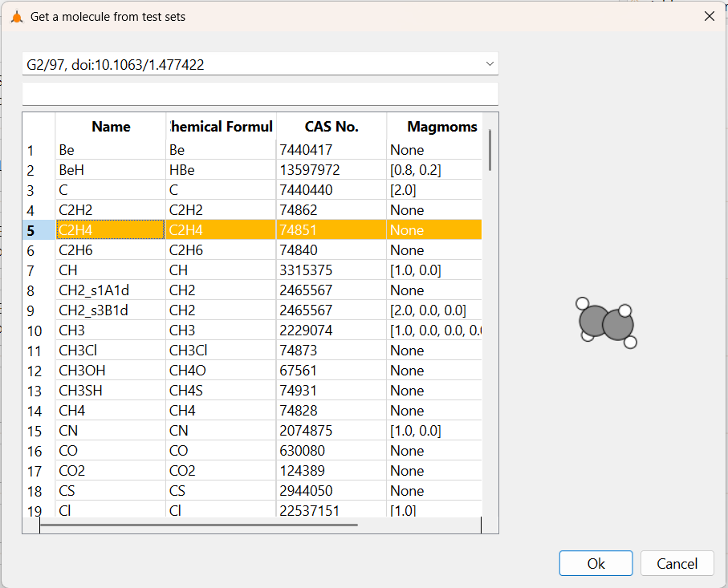Cancel the molecule selection dialog
728x588 pixels.
[x=677, y=563]
